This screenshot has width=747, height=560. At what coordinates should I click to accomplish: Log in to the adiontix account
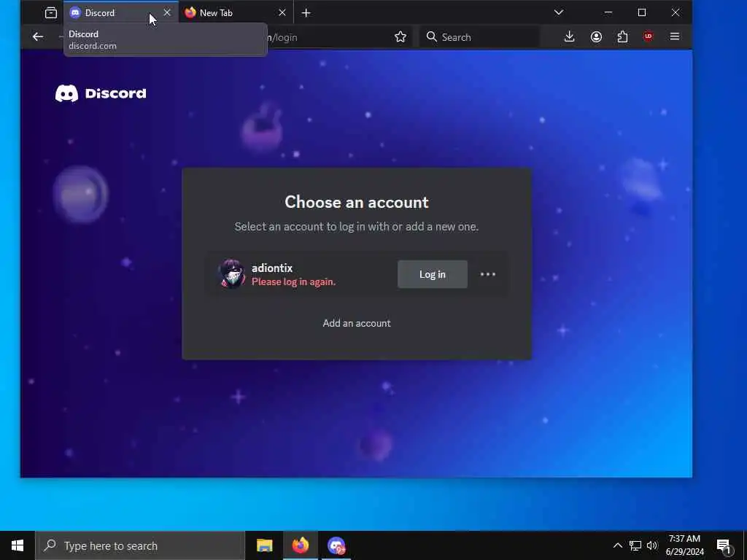pos(433,274)
